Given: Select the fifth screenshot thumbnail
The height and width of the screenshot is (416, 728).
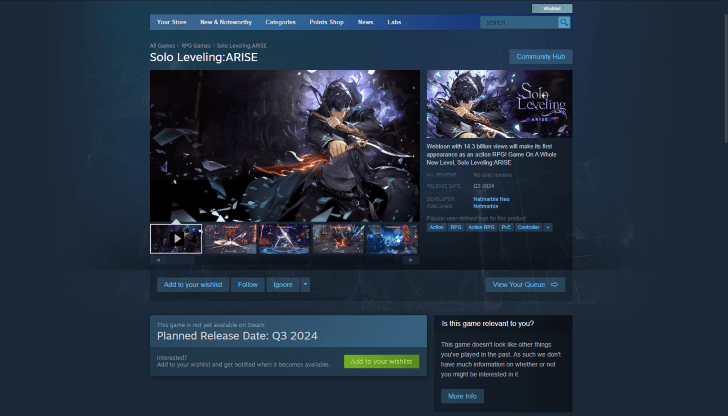Looking at the screenshot, I should 392,239.
